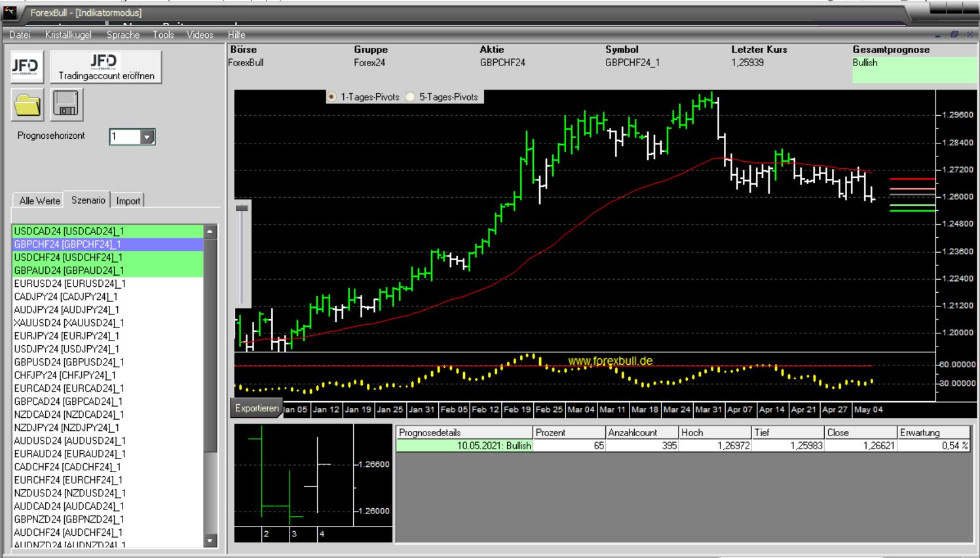Save using the floppy disk icon
Screen dimensions: 980x558
point(67,105)
